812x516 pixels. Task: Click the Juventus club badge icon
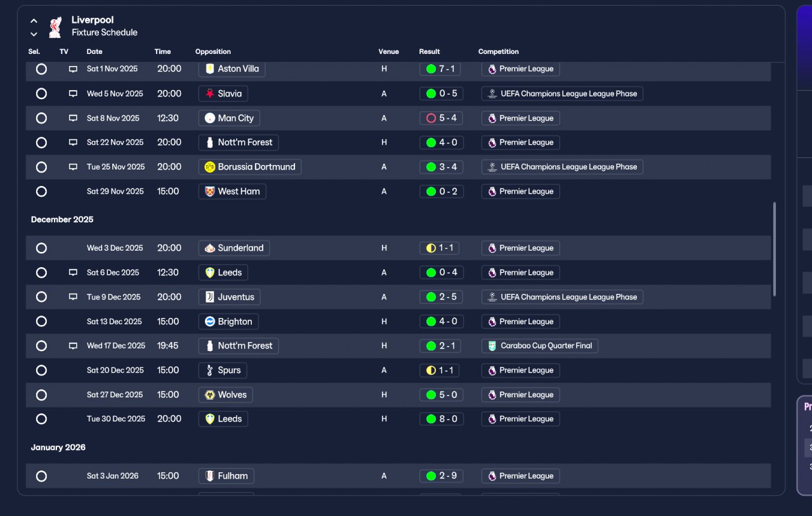tap(210, 297)
